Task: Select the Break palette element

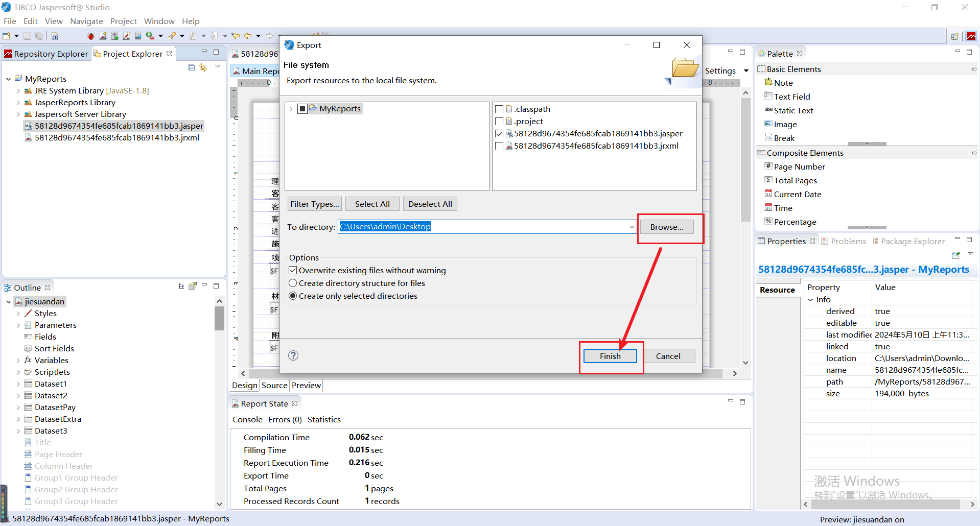Action: pyautogui.click(x=780, y=138)
